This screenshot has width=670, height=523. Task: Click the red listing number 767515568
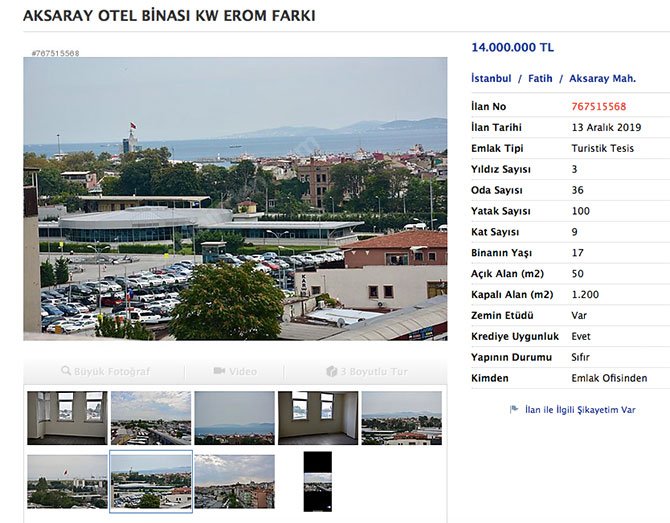coord(598,106)
